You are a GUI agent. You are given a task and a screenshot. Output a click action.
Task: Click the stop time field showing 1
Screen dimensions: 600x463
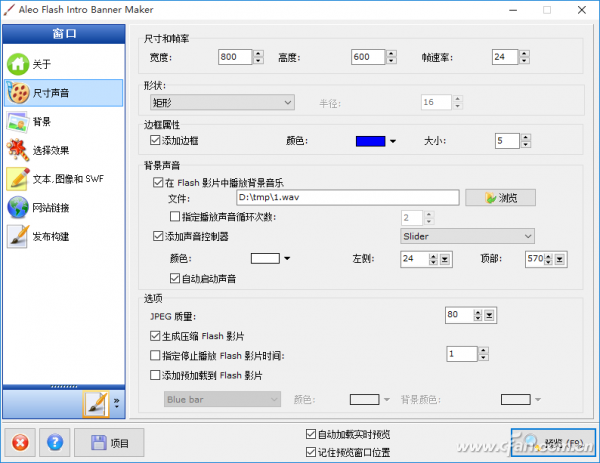click(x=462, y=354)
